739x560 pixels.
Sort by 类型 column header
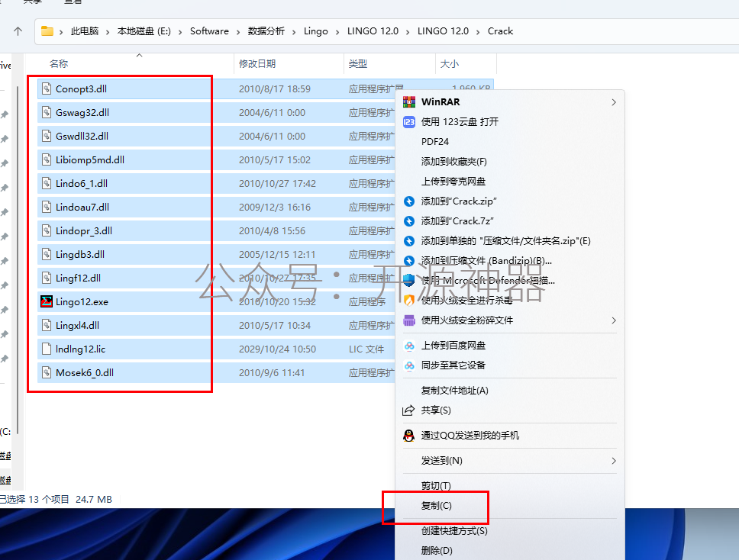click(358, 63)
